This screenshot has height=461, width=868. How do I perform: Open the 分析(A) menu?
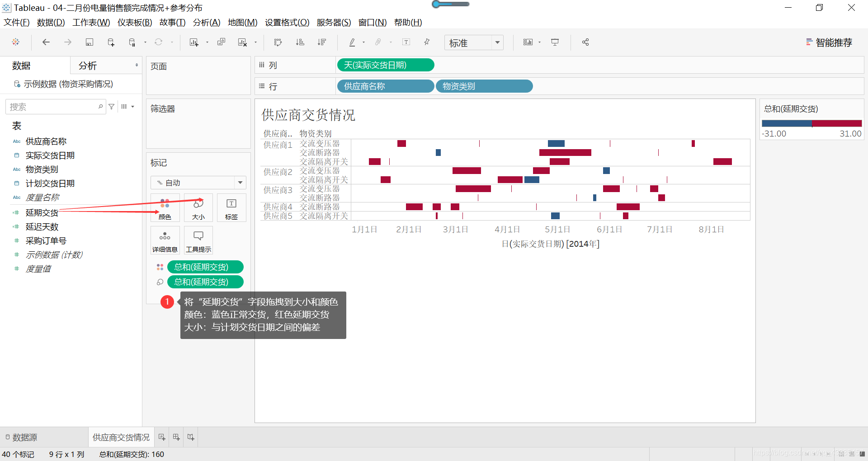(x=207, y=22)
